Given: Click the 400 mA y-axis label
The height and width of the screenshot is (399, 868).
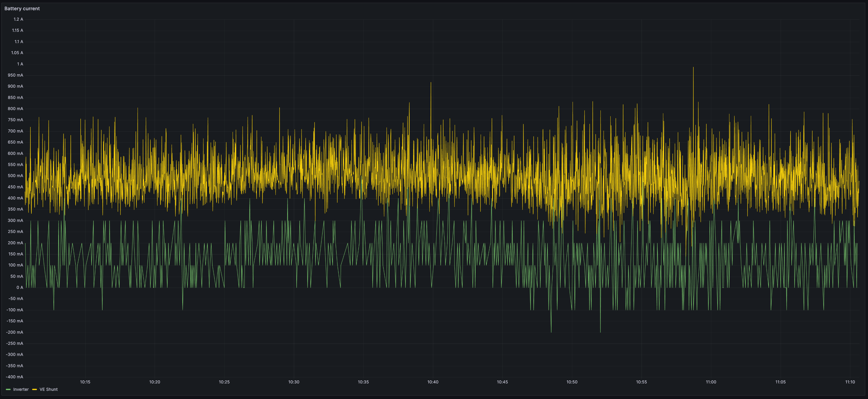Looking at the screenshot, I should pos(16,198).
